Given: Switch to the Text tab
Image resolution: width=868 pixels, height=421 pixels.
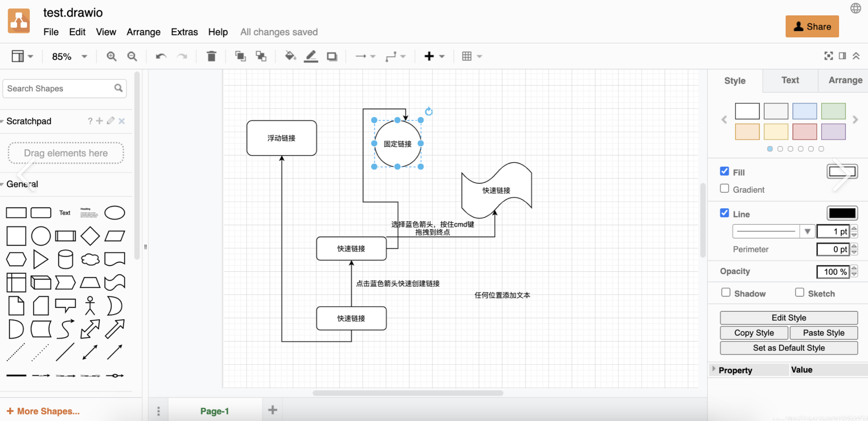Looking at the screenshot, I should point(790,80).
